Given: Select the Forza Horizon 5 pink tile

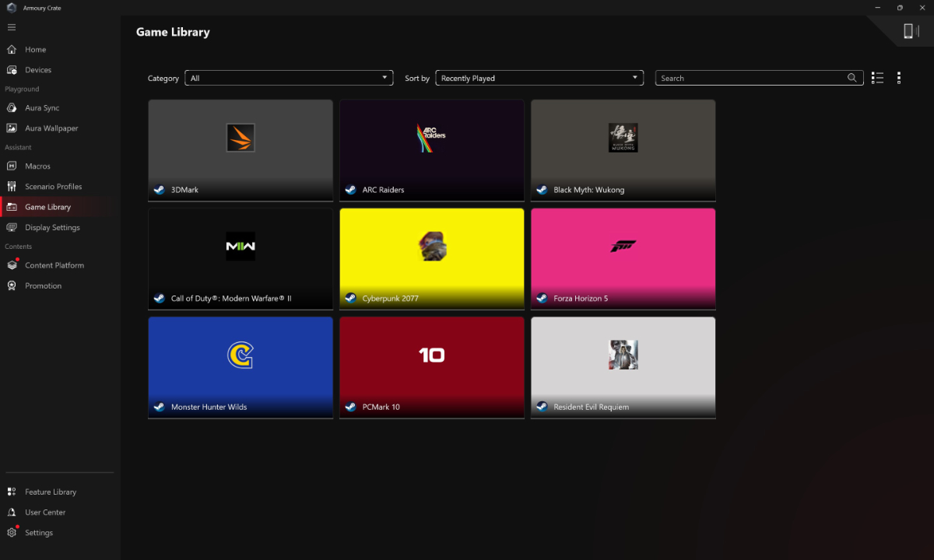Looking at the screenshot, I should (x=623, y=258).
